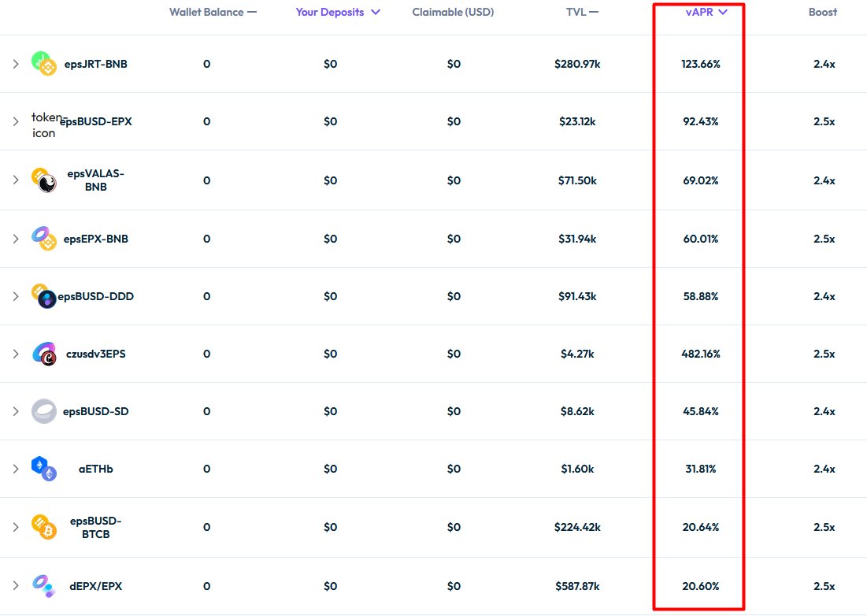Click the 2.5x boost for czusdv3EPS

[824, 354]
